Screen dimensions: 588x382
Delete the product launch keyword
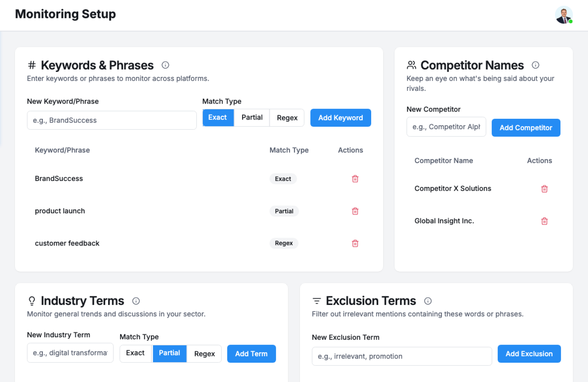click(355, 211)
